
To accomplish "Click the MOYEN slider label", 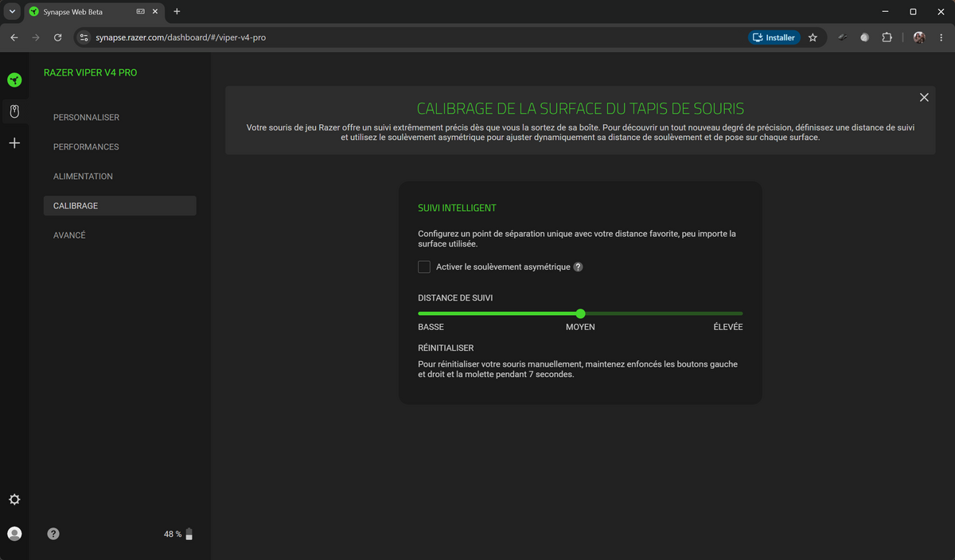I will tap(580, 327).
